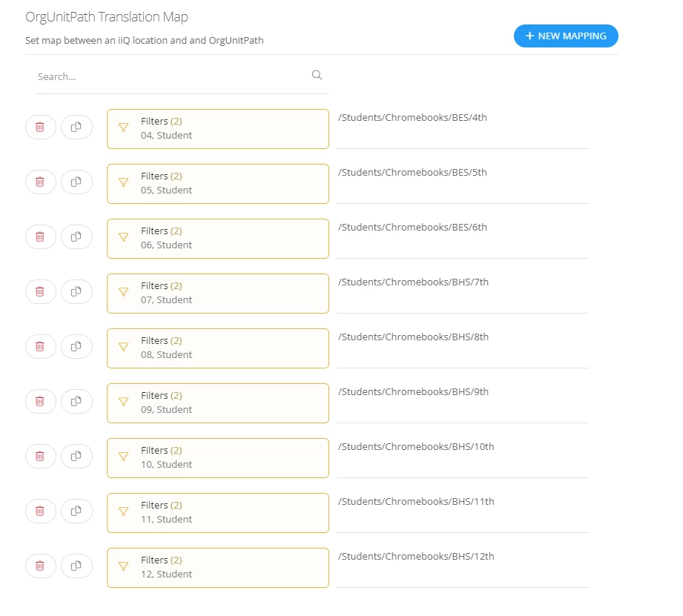Edit the /Students/Chromebooks/BHS/11th OrgUnitPath
The image size is (683, 616).
click(x=463, y=512)
